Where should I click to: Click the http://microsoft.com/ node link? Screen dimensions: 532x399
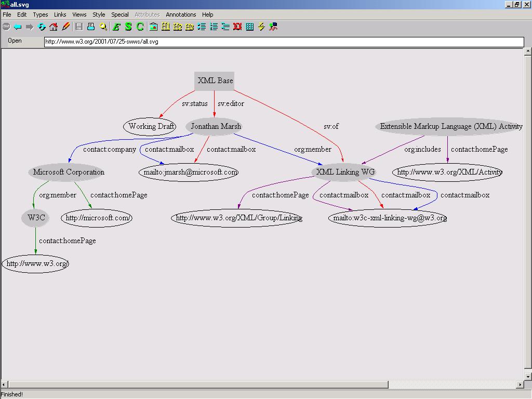pyautogui.click(x=97, y=218)
